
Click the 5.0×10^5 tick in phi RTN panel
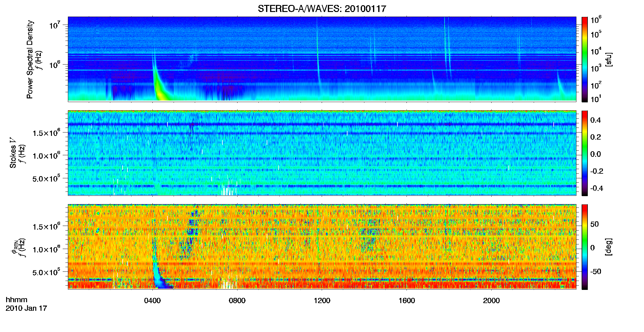[46, 272]
